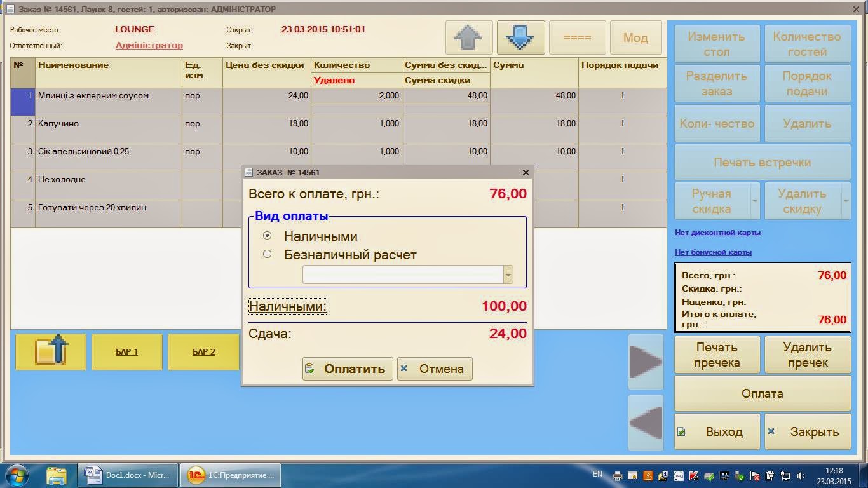
Task: Open the payment type dropdown arrow
Action: 508,274
